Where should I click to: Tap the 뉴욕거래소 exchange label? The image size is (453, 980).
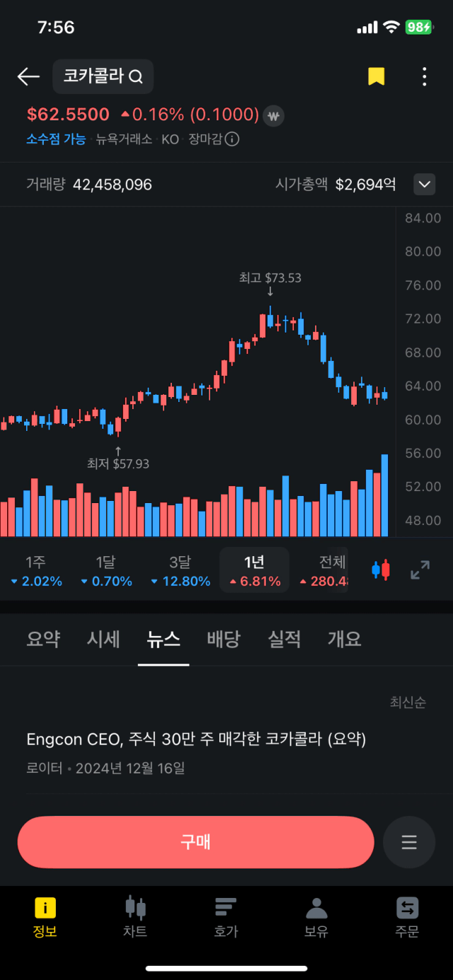coord(124,139)
